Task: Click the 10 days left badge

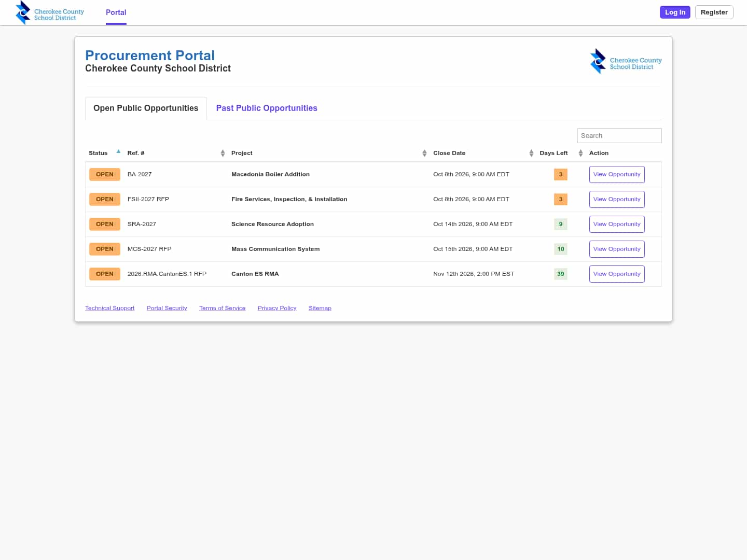Action: (561, 249)
